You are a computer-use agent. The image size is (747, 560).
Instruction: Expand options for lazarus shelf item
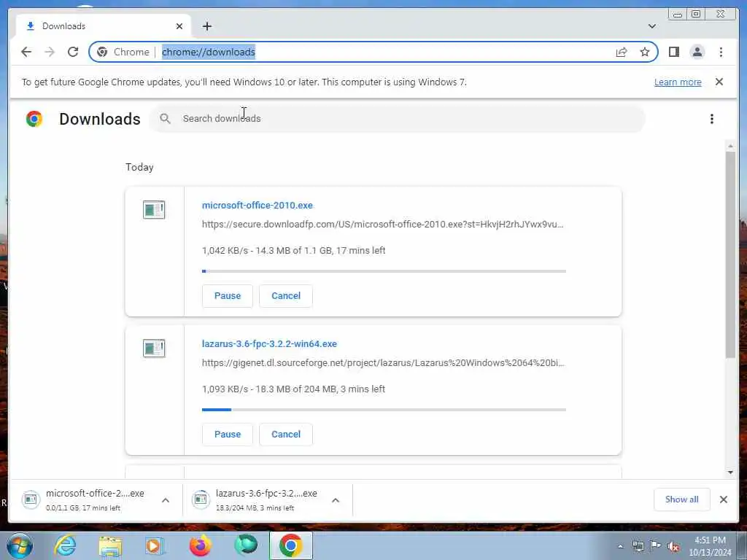[x=336, y=500]
